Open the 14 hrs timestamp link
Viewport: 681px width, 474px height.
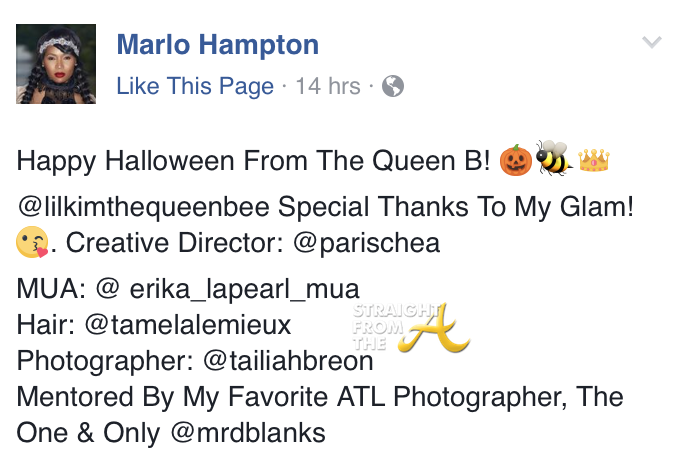[328, 86]
